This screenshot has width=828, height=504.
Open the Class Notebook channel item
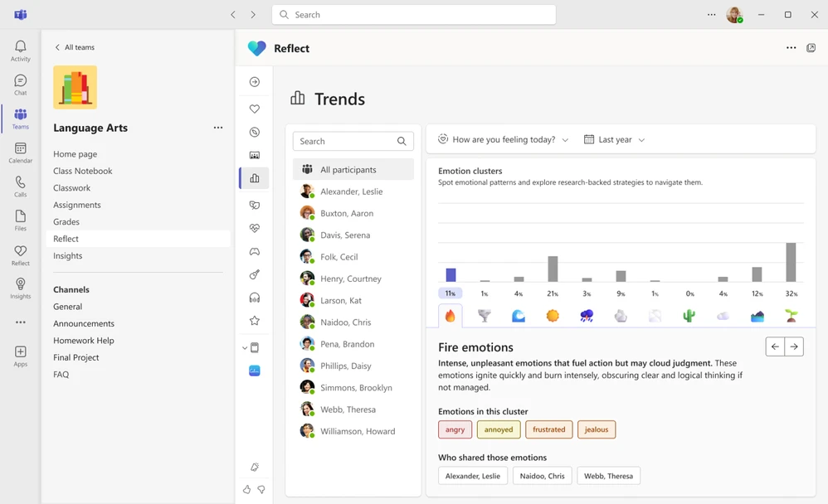85,170
